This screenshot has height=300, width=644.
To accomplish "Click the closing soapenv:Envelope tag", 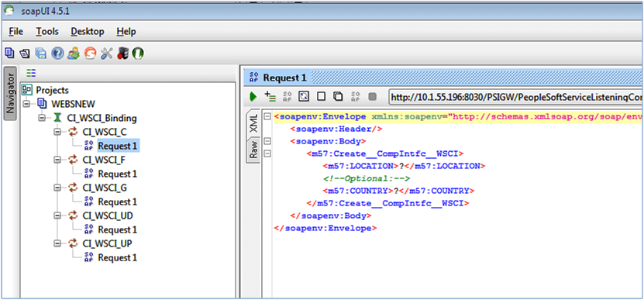I will [x=325, y=228].
